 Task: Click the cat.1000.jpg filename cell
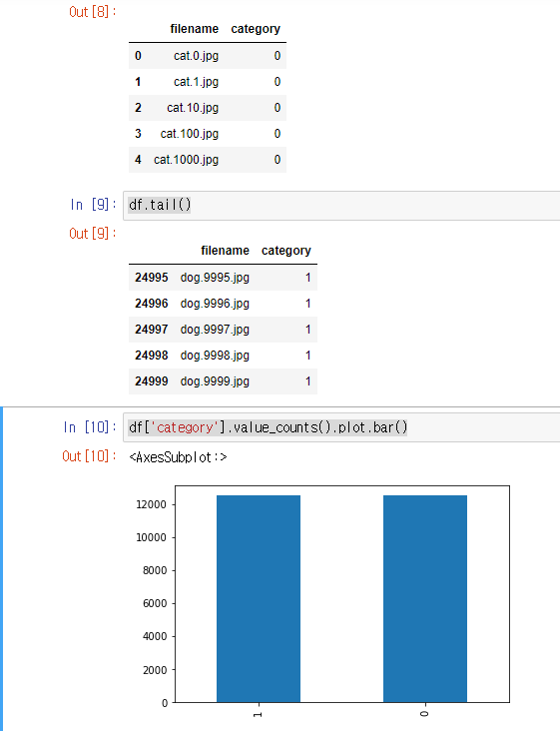point(186,160)
